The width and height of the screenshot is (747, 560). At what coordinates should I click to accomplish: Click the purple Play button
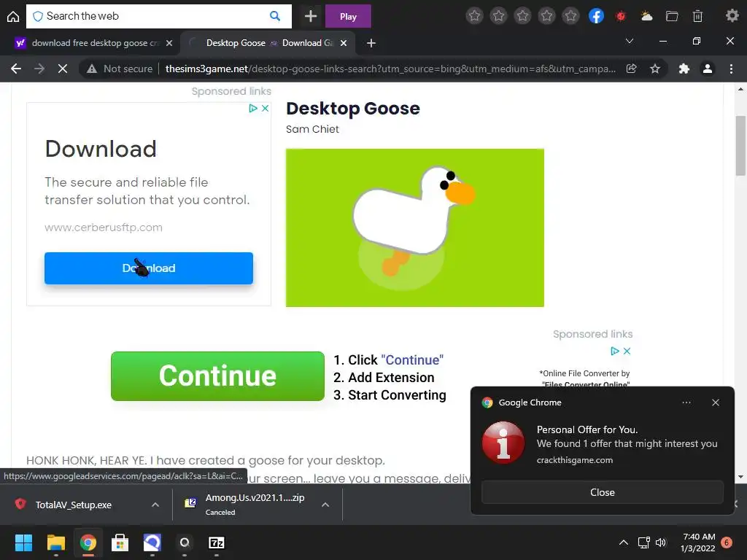tap(348, 16)
